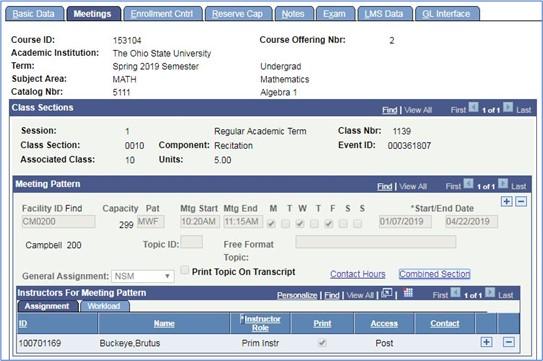Toggle the Thursday checkbox
Viewport: 543px width, 361px height.
coord(314,224)
